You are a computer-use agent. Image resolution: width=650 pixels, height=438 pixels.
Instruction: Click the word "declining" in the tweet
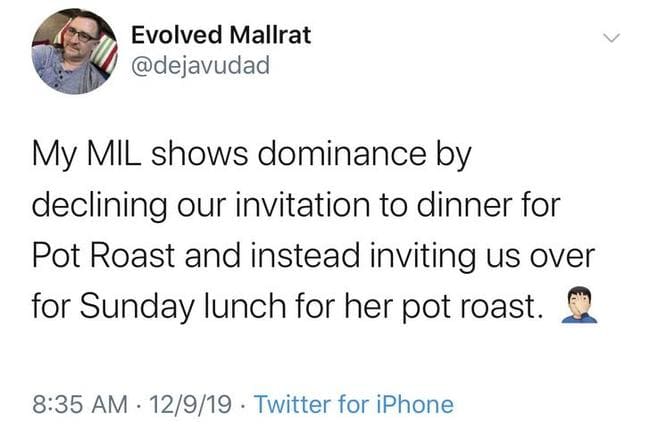point(99,205)
